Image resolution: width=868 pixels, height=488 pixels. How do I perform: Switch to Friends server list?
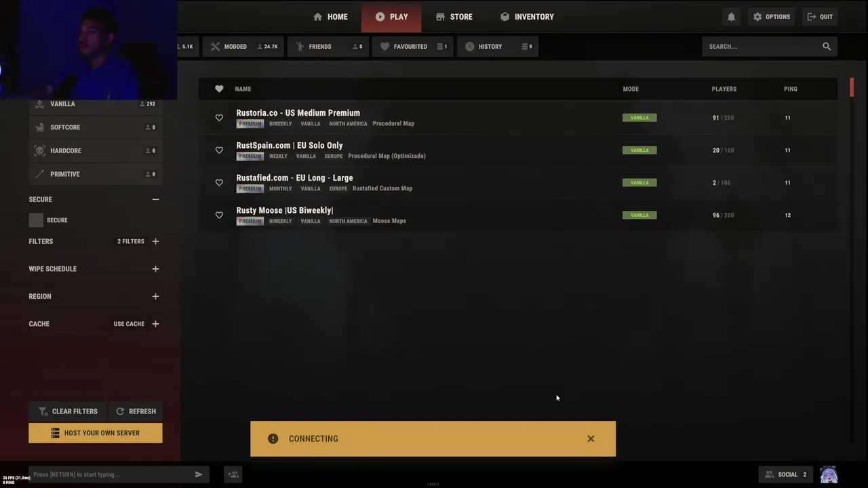pos(328,47)
